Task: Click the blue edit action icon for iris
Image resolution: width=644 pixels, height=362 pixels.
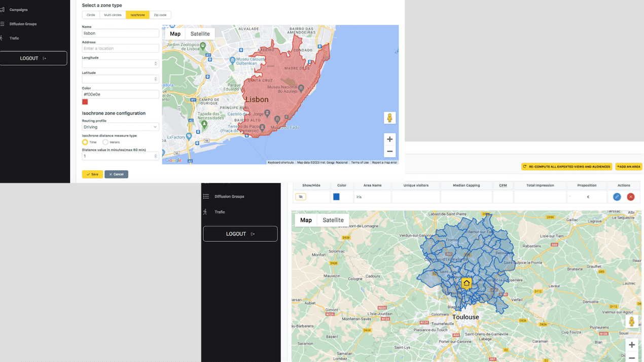Action: pyautogui.click(x=617, y=197)
